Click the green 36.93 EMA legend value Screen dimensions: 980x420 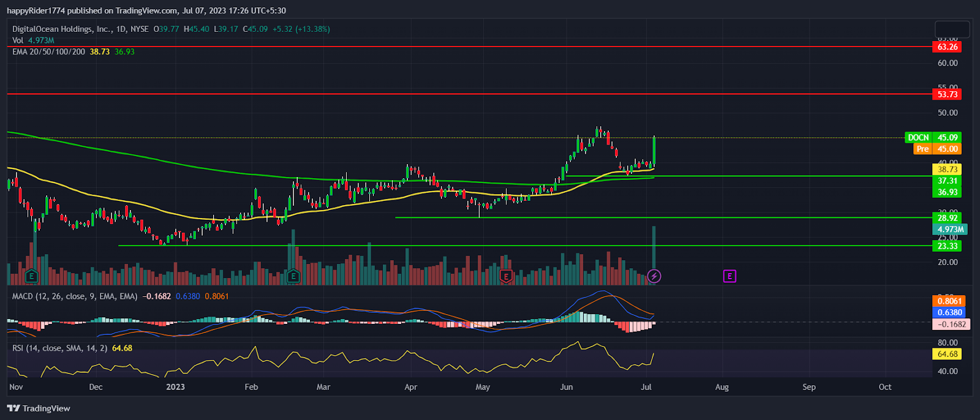[x=124, y=51]
